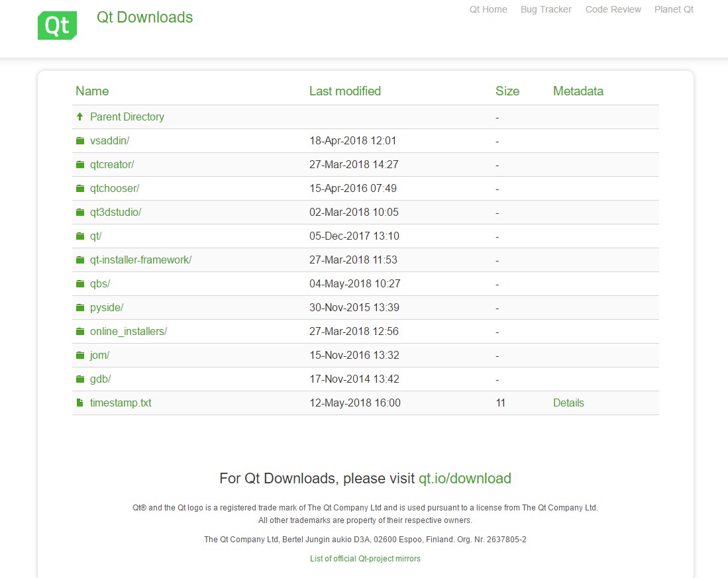Image resolution: width=728 pixels, height=578 pixels.
Task: Open List of official Qt-project mirrors
Action: click(366, 559)
